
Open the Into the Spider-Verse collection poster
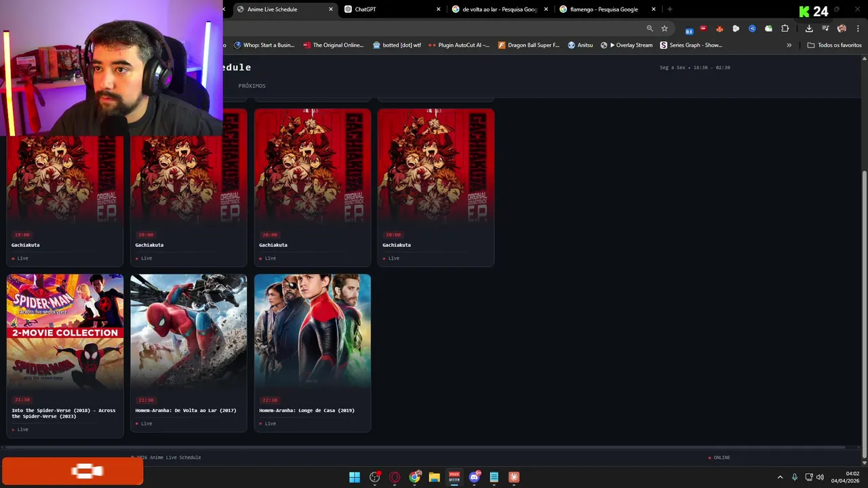click(x=65, y=331)
